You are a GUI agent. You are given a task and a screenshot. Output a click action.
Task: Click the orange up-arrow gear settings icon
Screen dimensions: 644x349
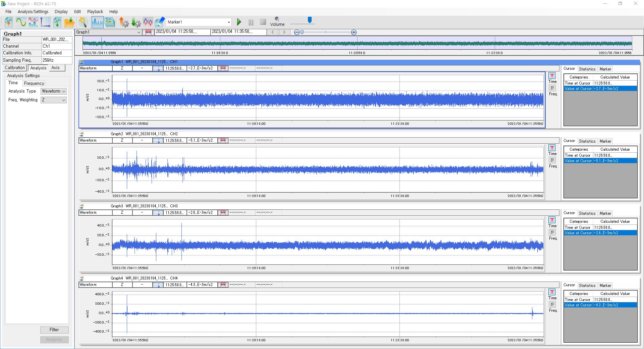124,22
